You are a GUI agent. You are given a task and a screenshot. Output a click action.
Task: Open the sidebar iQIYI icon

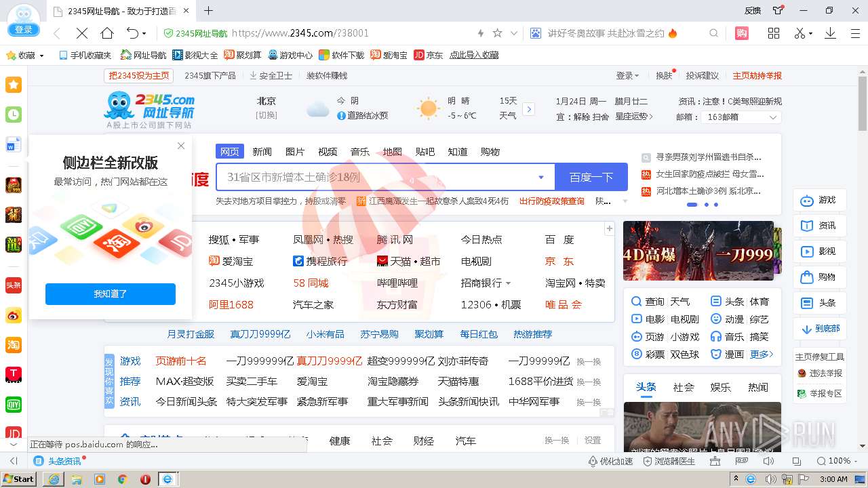[x=14, y=405]
